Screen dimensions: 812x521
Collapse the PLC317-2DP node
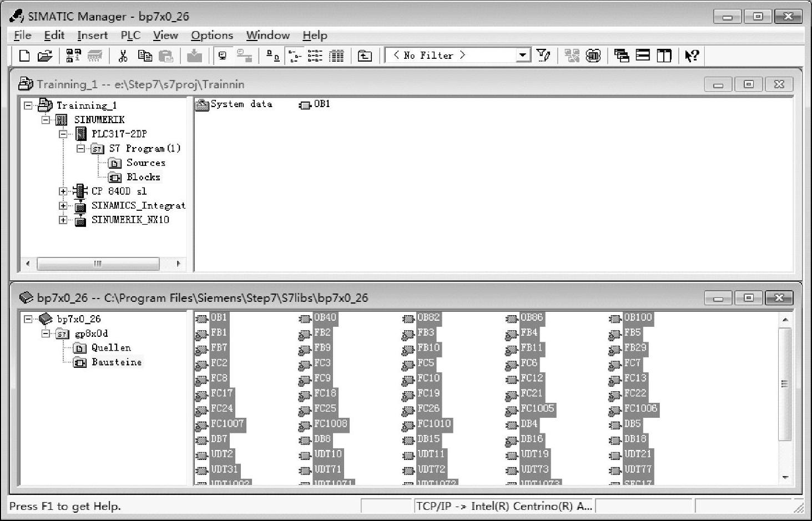pyautogui.click(x=63, y=134)
